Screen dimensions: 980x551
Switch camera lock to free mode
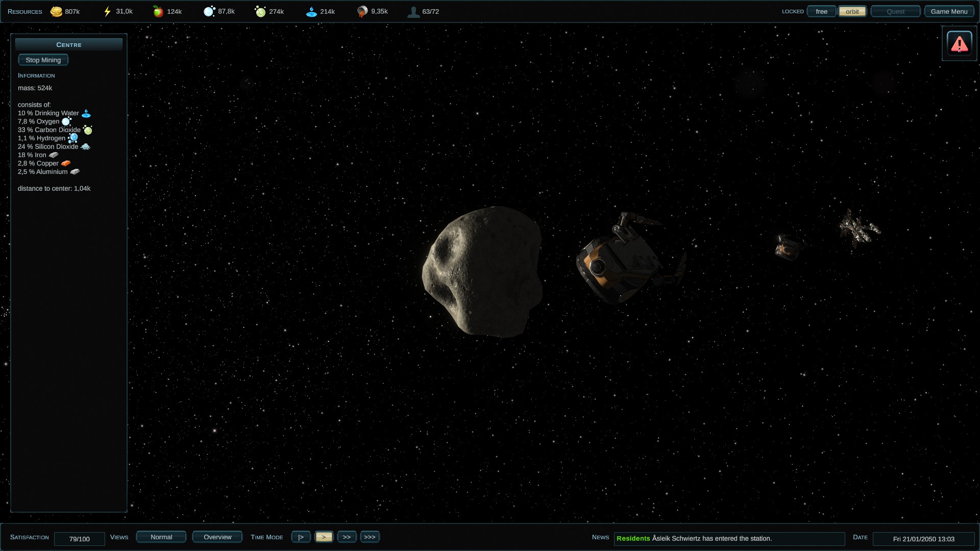pyautogui.click(x=821, y=11)
